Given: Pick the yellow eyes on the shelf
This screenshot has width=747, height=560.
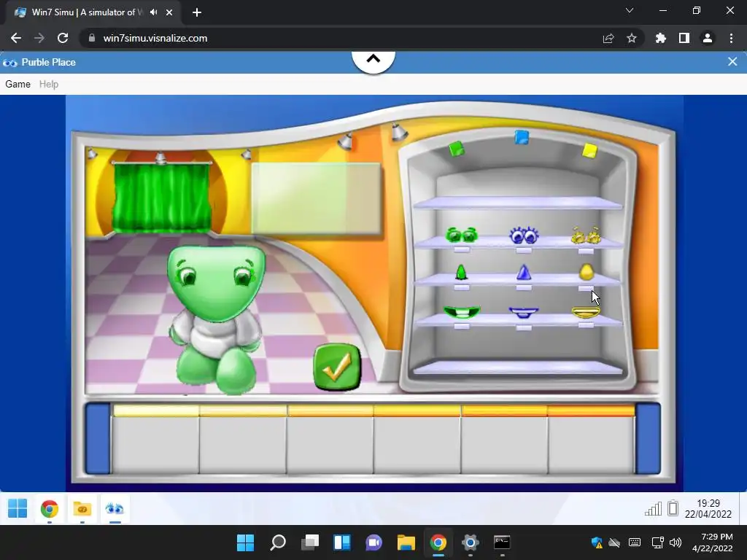Looking at the screenshot, I should (x=586, y=235).
